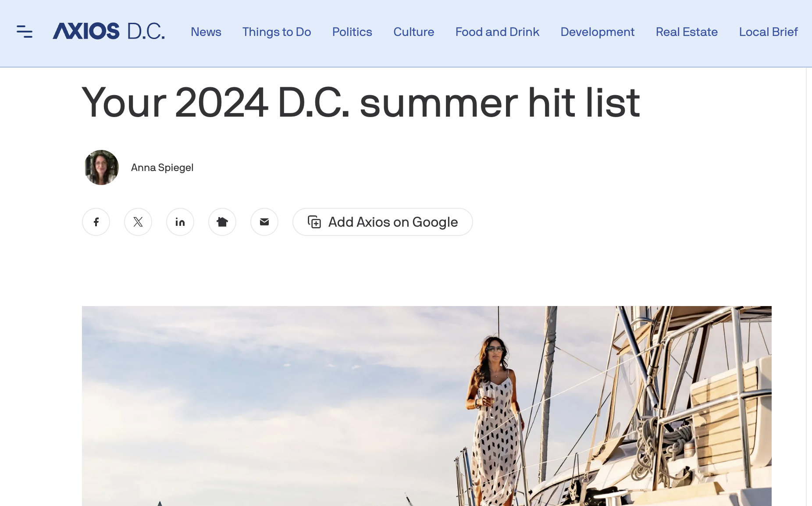This screenshot has height=506, width=812.
Task: Click the Axios D.C. logo
Action: tap(108, 32)
